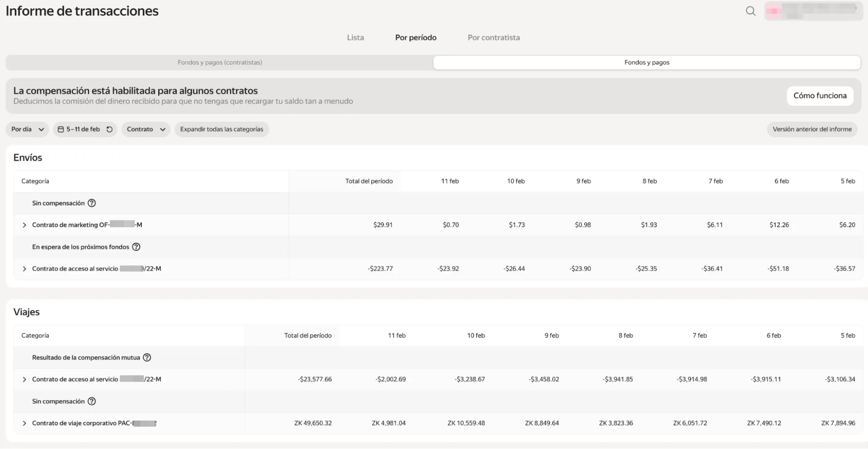Viewport: 868px width, 449px height.
Task: Click the help icon next to Sin compensación in Envíos
Action: click(92, 203)
